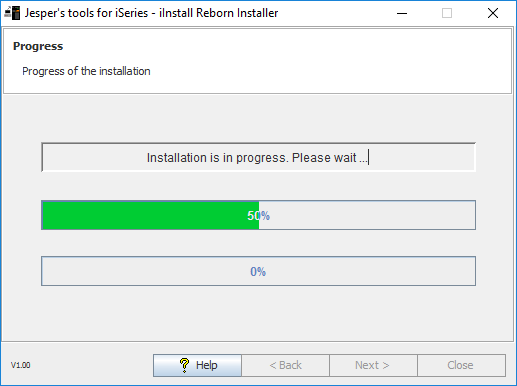517x386 pixels.
Task: Click the green filled part of progress bar
Action: tap(150, 215)
